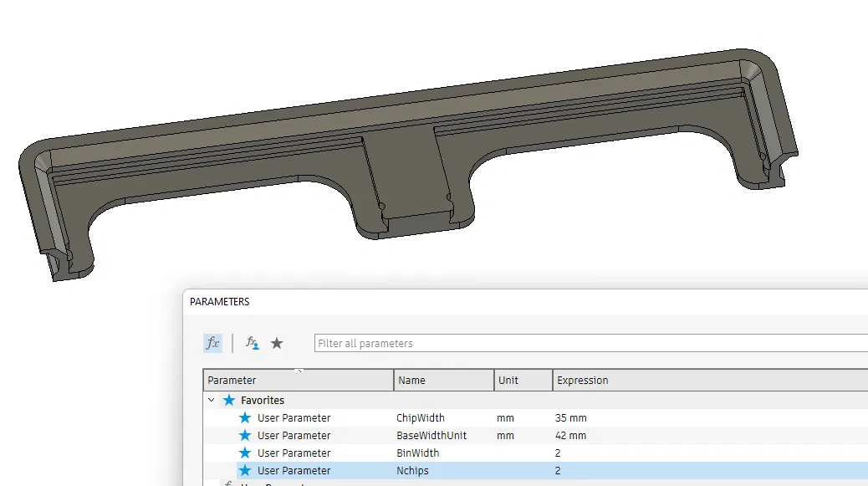Filter by favorites star icon
This screenshot has height=486, width=868.
click(x=277, y=343)
